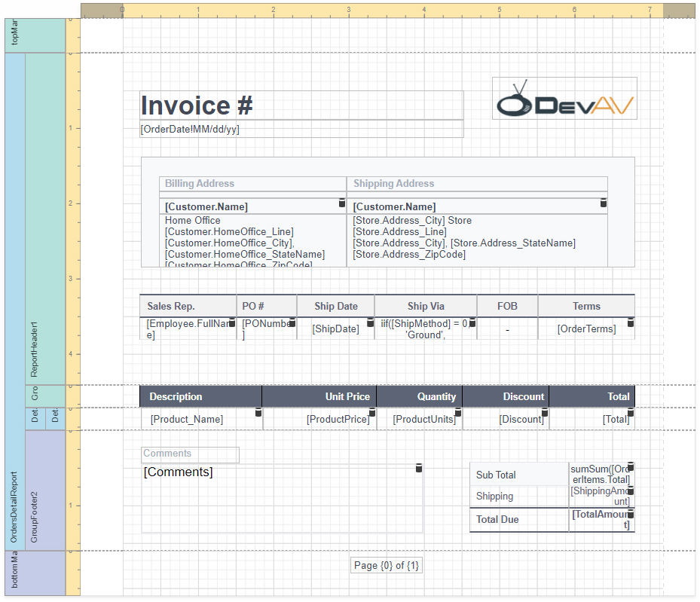Click data binding icon on Comments field
The image size is (700, 602).
[x=419, y=469]
